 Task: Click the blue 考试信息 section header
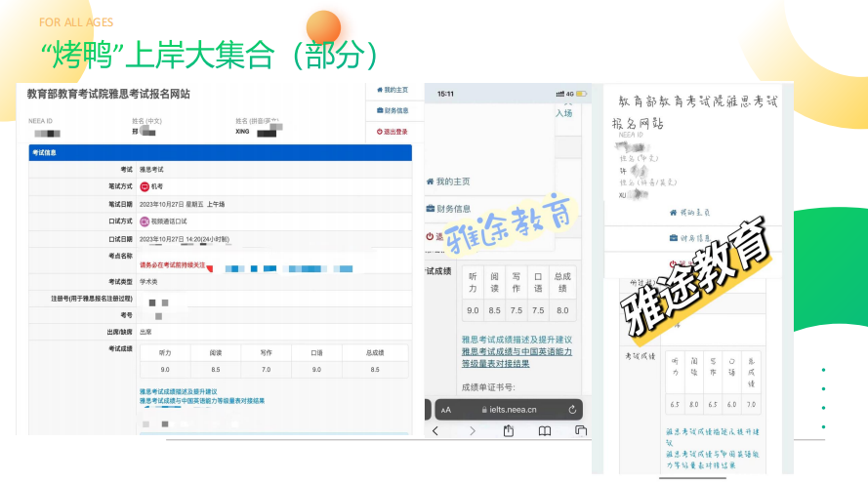click(x=221, y=152)
